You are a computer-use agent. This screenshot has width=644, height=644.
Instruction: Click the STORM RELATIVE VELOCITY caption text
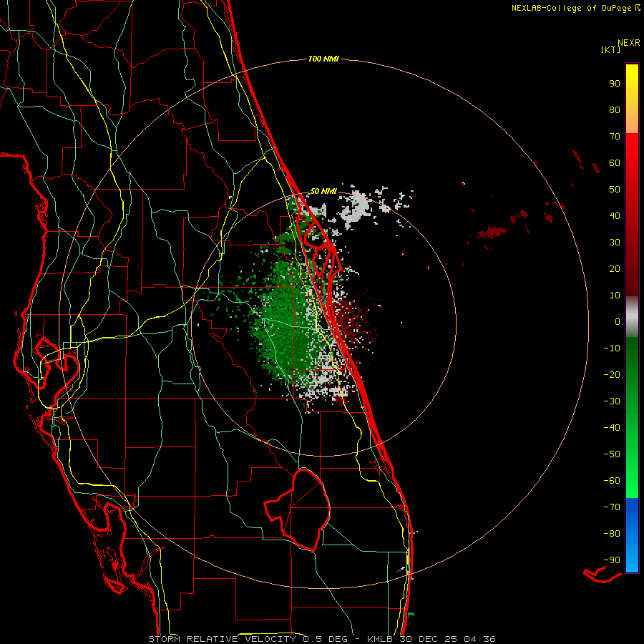[x=222, y=639]
